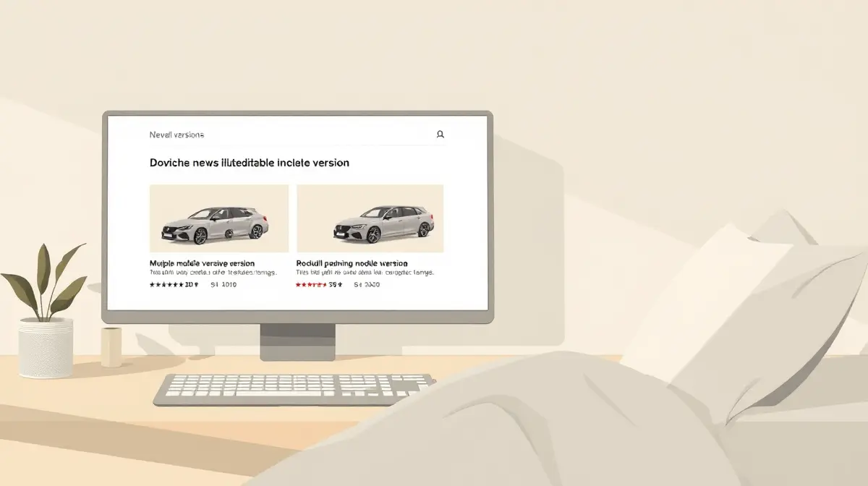Click the right card description line
The width and height of the screenshot is (868, 486).
[365, 273]
